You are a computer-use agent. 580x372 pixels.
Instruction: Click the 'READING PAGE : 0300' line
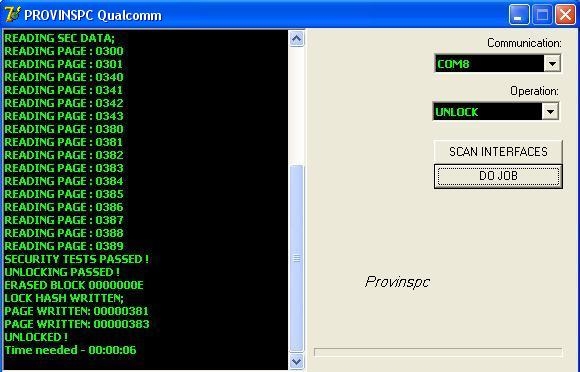click(x=64, y=51)
